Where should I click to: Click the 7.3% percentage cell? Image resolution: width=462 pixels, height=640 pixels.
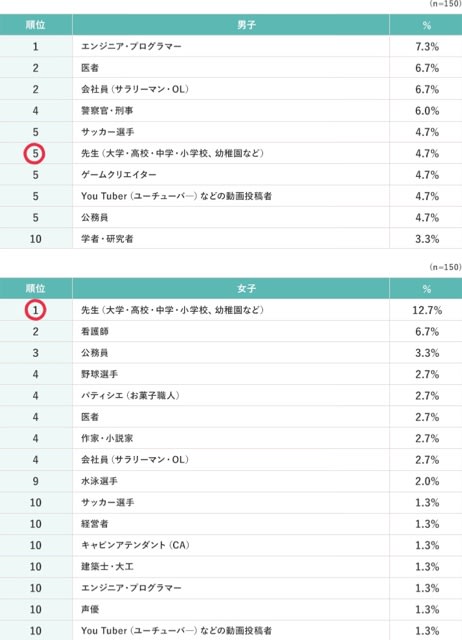pos(427,47)
